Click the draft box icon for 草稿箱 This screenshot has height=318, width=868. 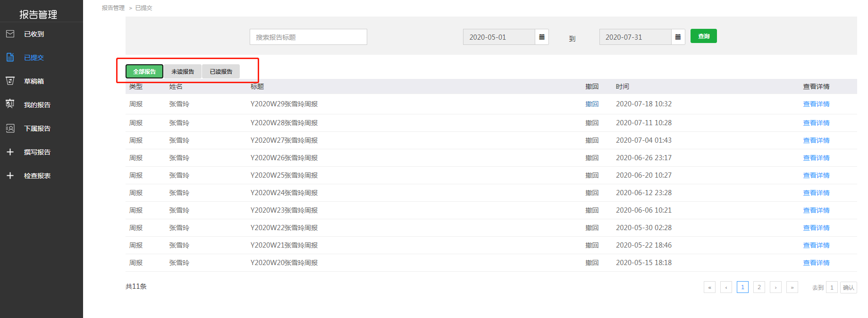click(x=10, y=81)
